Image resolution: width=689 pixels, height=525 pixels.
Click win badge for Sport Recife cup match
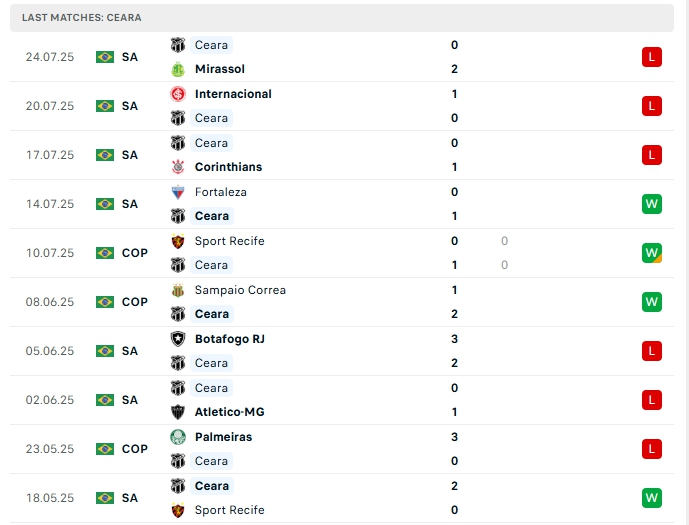coord(652,253)
